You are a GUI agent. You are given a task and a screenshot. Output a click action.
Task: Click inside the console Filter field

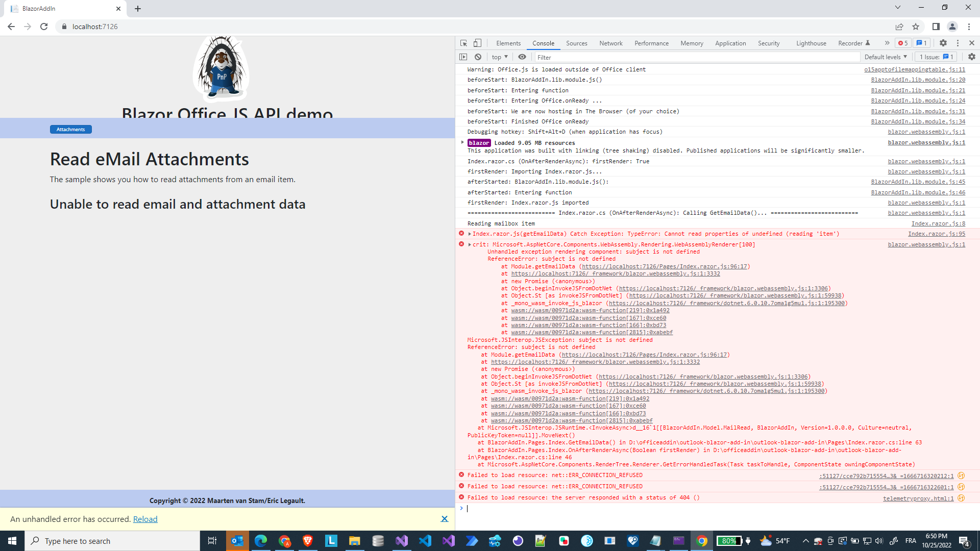612,57
